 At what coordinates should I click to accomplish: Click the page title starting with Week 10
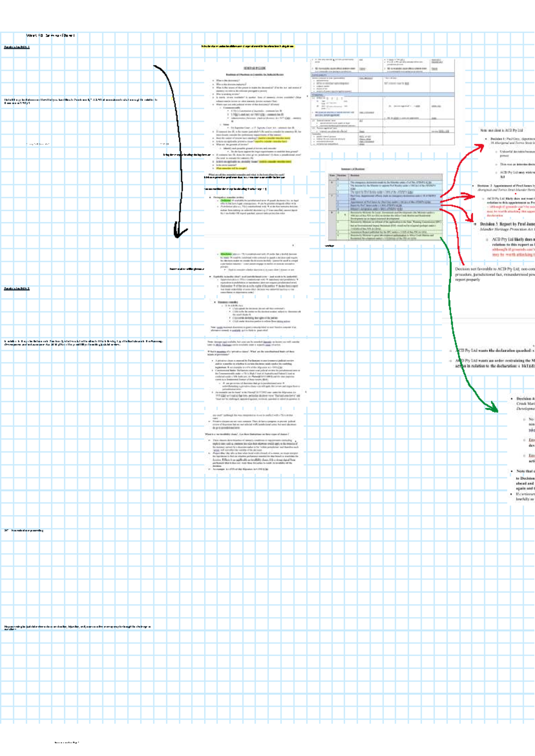50,35
